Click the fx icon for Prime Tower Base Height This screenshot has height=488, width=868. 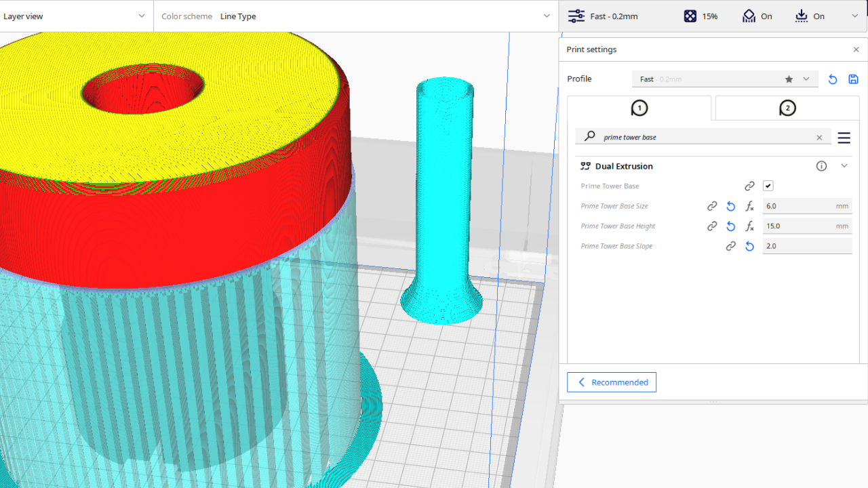(x=749, y=226)
